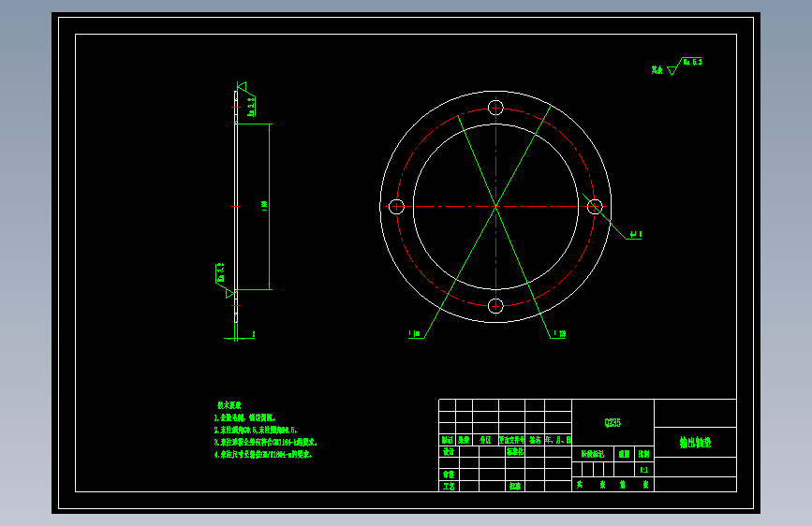Screen dimensions: 812x526
Task: Click the 年、月、日 column header
Action: (558, 440)
